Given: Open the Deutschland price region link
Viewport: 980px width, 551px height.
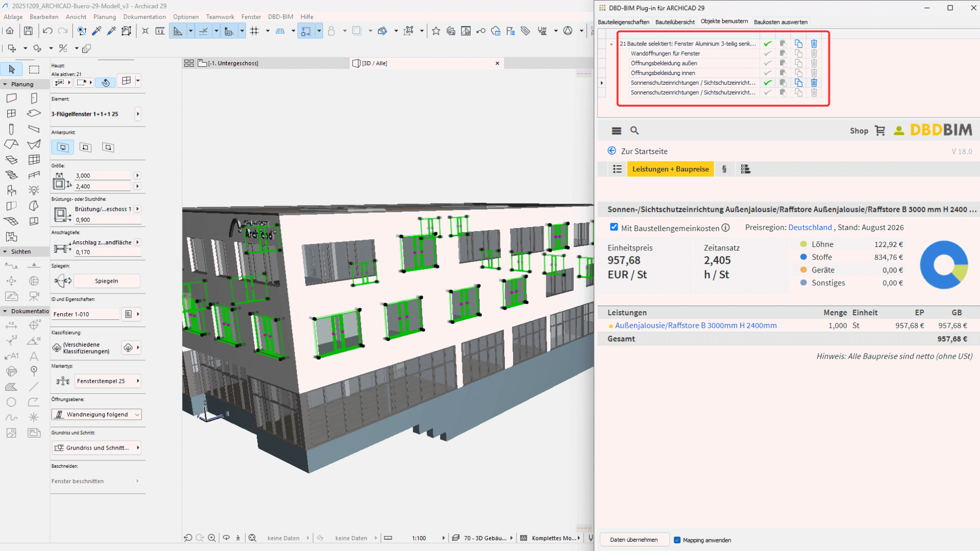Looking at the screenshot, I should [x=810, y=228].
